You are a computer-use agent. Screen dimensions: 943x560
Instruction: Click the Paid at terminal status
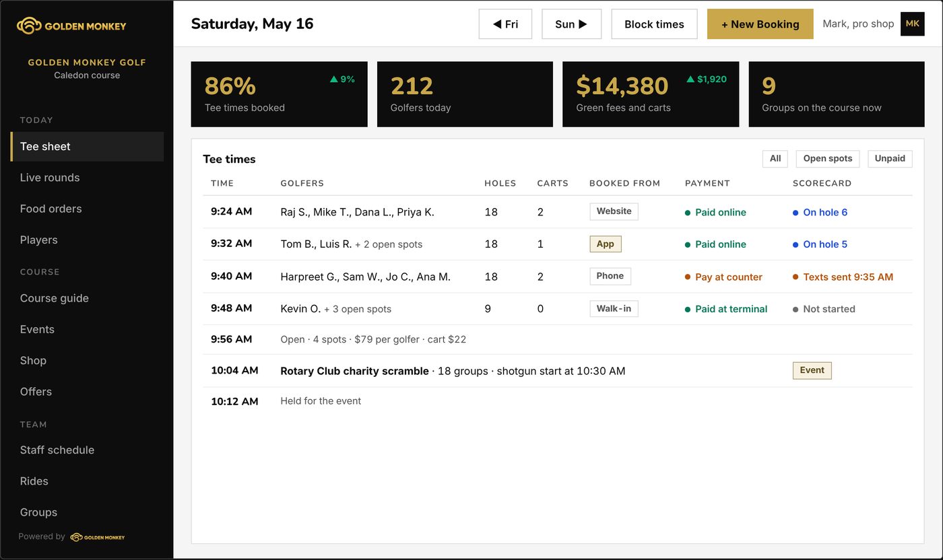[726, 309]
